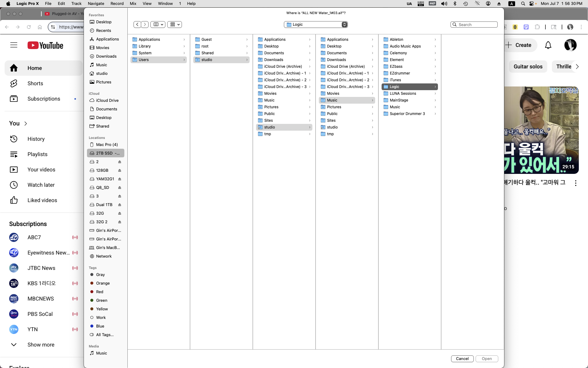Screen dimensions: 588x368
Task: Open the column view mode dropdown
Action: 158,25
